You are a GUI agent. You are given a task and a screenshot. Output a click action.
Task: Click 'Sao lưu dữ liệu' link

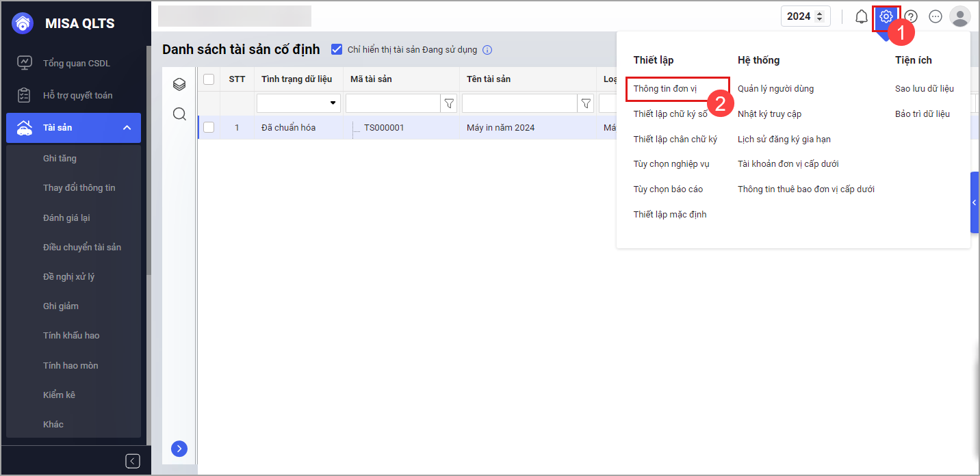tap(924, 89)
